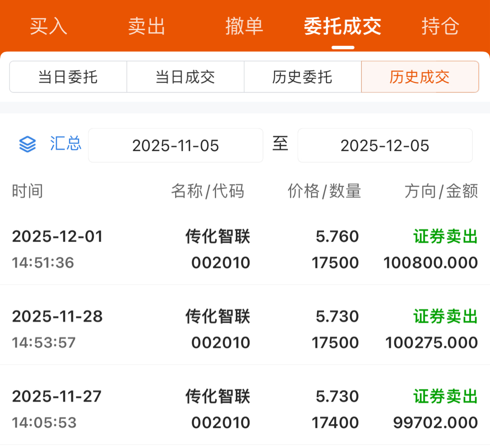The image size is (490, 448).
Task: Tap the 时间 column header
Action: coord(27,191)
